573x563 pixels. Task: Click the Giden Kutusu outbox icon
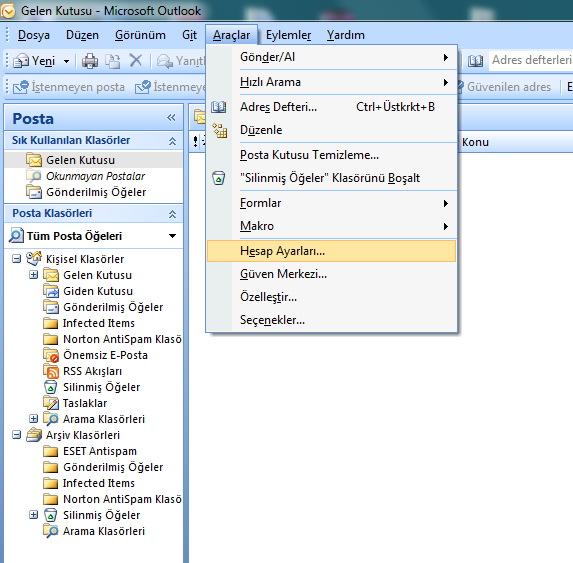click(x=51, y=291)
